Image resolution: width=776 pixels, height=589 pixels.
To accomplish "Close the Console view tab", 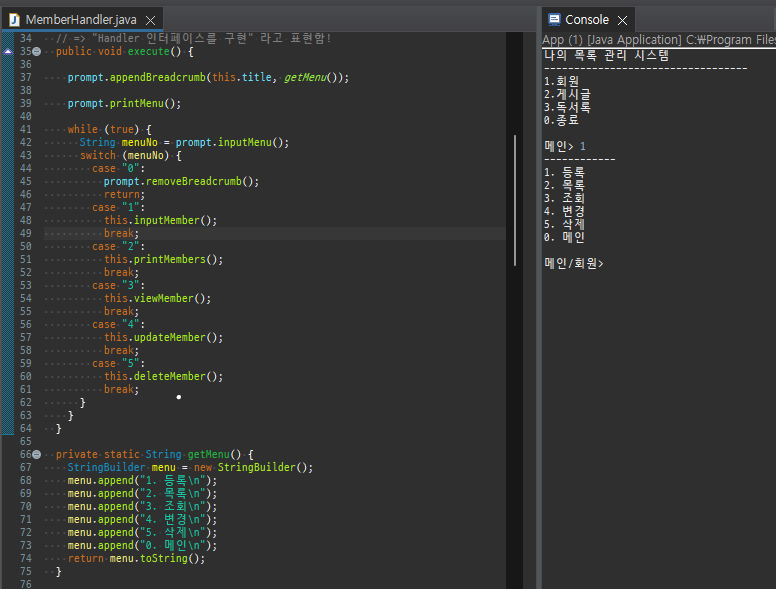I will [623, 20].
